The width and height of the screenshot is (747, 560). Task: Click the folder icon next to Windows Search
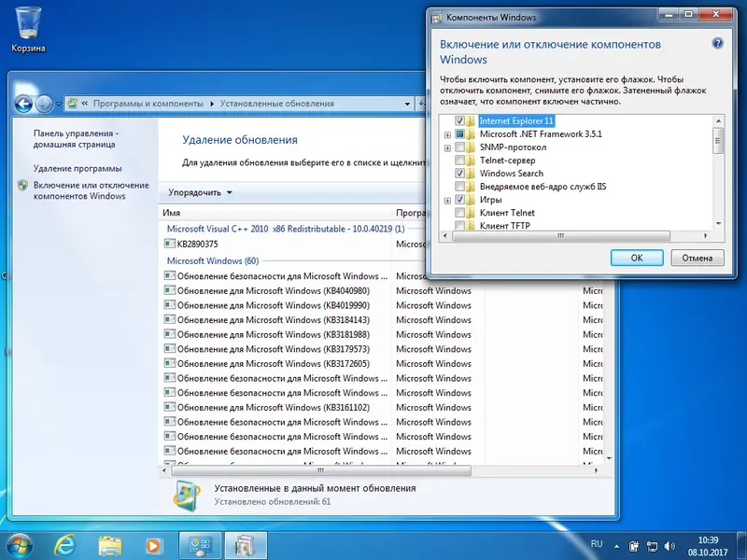471,174
